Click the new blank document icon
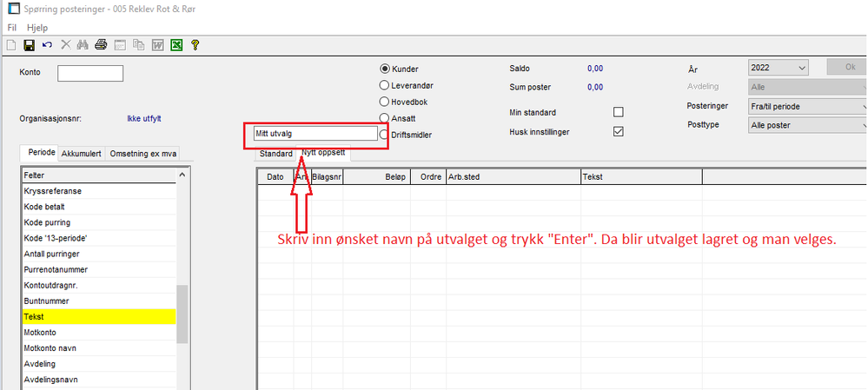This screenshot has width=868, height=390. (11, 45)
